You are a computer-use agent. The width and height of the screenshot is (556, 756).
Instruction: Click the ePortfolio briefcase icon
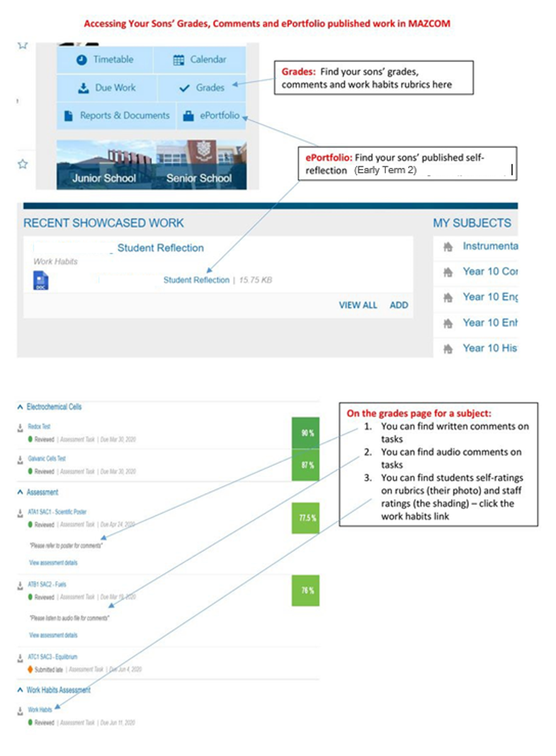pos(188,116)
